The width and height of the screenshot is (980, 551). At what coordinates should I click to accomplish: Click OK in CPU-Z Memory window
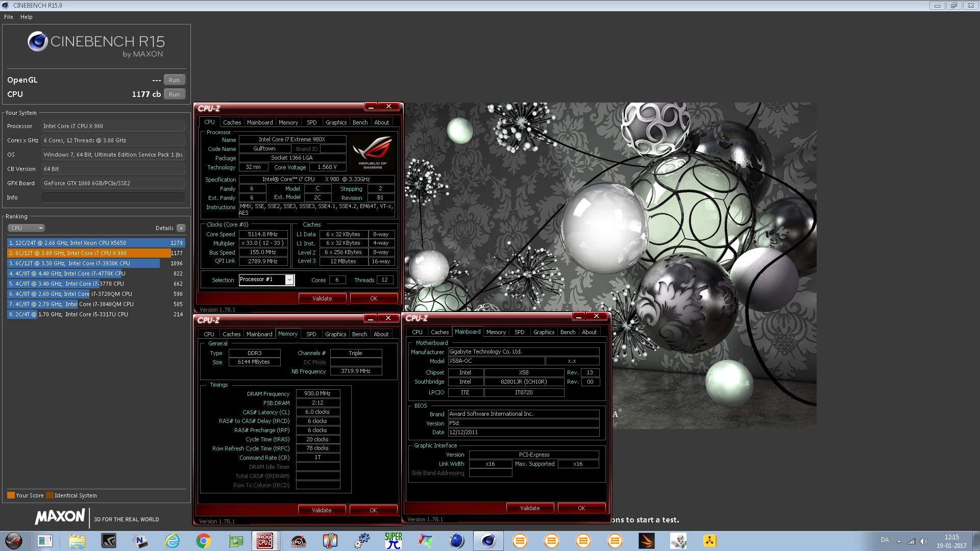click(x=373, y=510)
